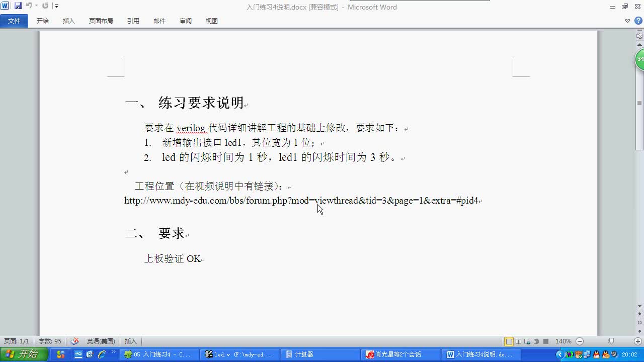Switch to the 引用 ribbon tab
Image resolution: width=644 pixels, height=362 pixels.
(x=133, y=21)
